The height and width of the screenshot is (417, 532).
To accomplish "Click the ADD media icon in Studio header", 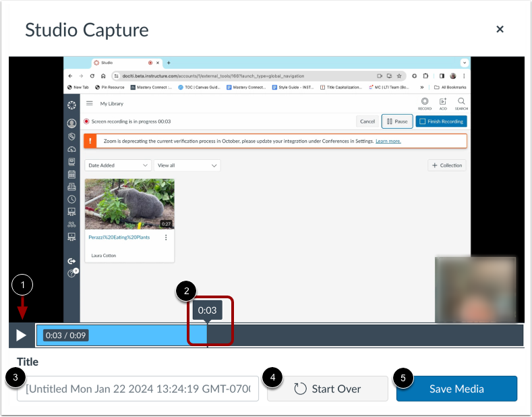I will [x=443, y=103].
